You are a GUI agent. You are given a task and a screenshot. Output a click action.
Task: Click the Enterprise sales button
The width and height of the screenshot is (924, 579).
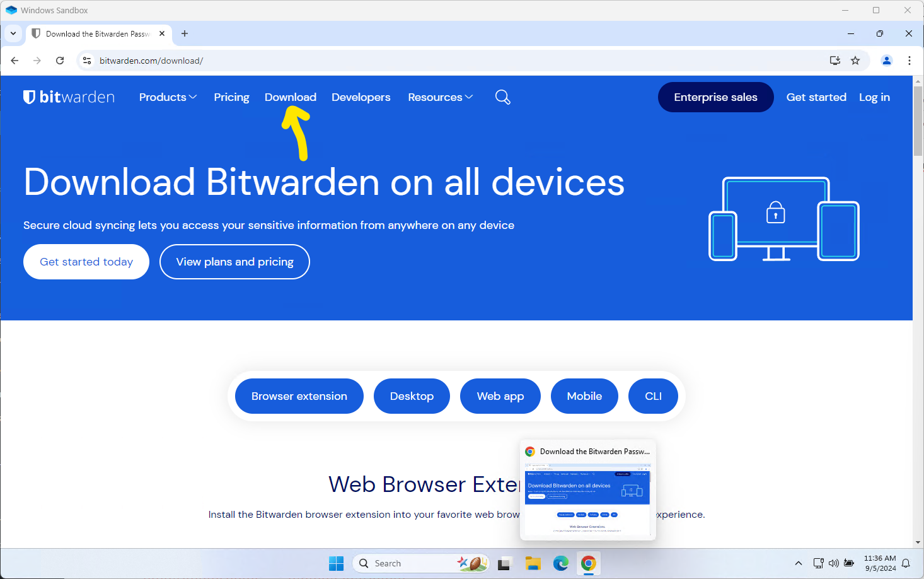click(x=716, y=97)
